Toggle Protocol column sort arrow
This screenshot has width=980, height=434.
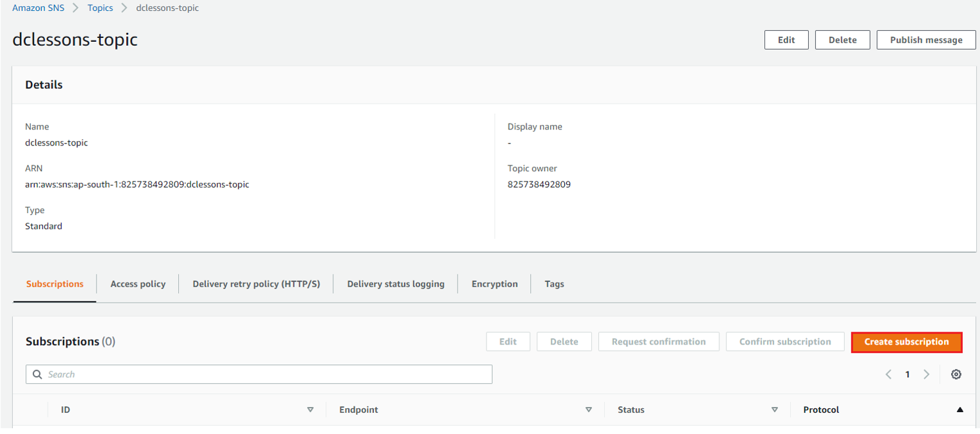(960, 410)
